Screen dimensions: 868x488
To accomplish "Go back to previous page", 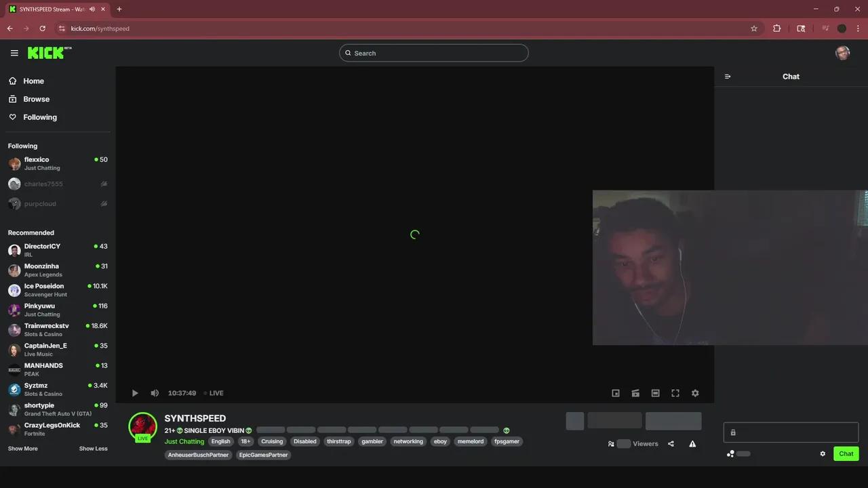I will [x=9, y=28].
